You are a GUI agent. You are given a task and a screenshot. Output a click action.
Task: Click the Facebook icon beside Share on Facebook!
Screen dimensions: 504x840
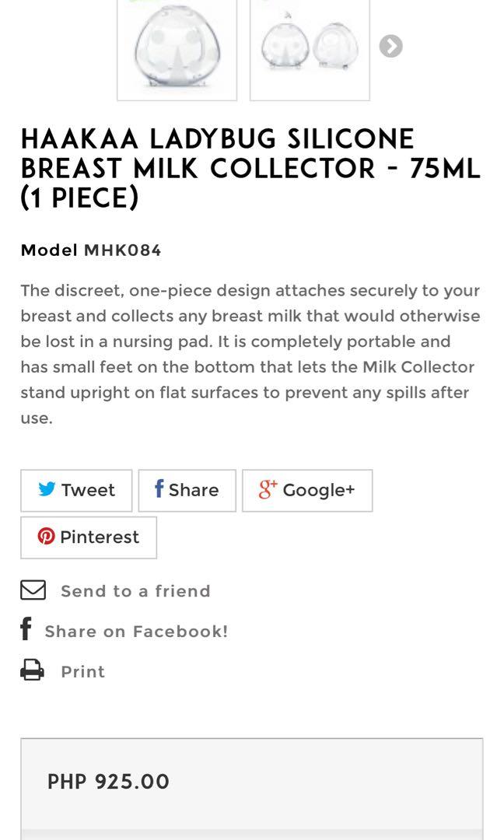26,629
